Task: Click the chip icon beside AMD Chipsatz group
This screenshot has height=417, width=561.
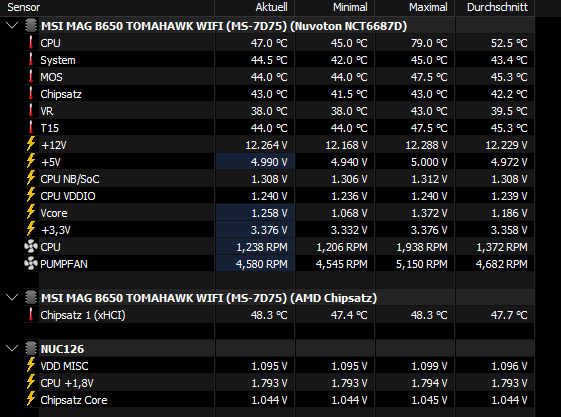Action: tap(31, 298)
